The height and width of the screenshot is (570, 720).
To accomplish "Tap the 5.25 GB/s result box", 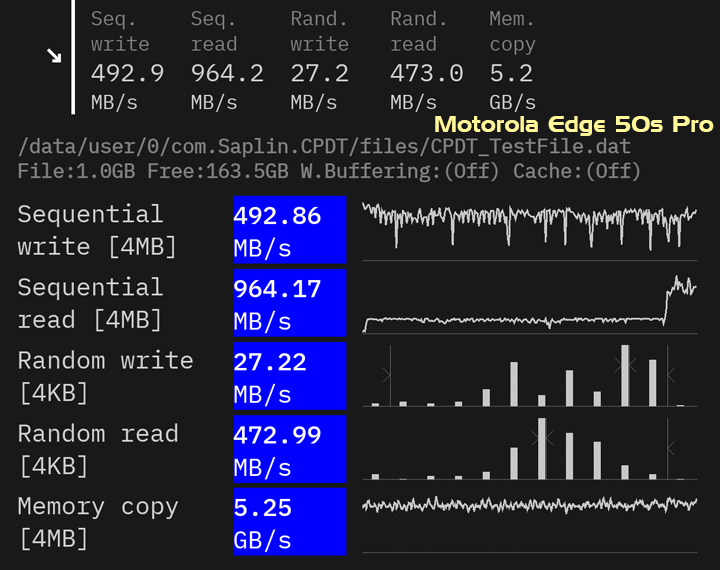I will click(x=290, y=522).
